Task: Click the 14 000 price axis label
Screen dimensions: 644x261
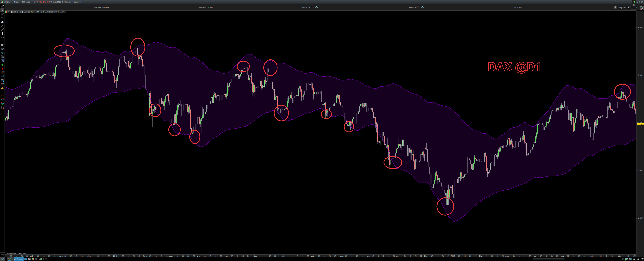Action: (x=640, y=27)
